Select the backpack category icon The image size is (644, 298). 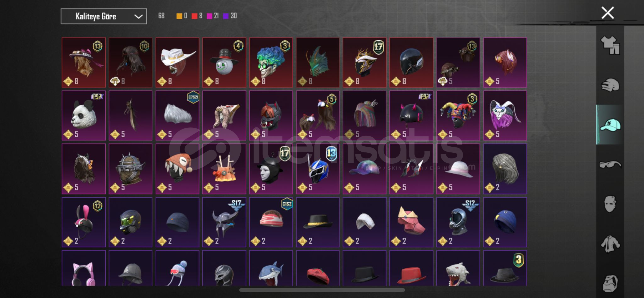point(610,284)
